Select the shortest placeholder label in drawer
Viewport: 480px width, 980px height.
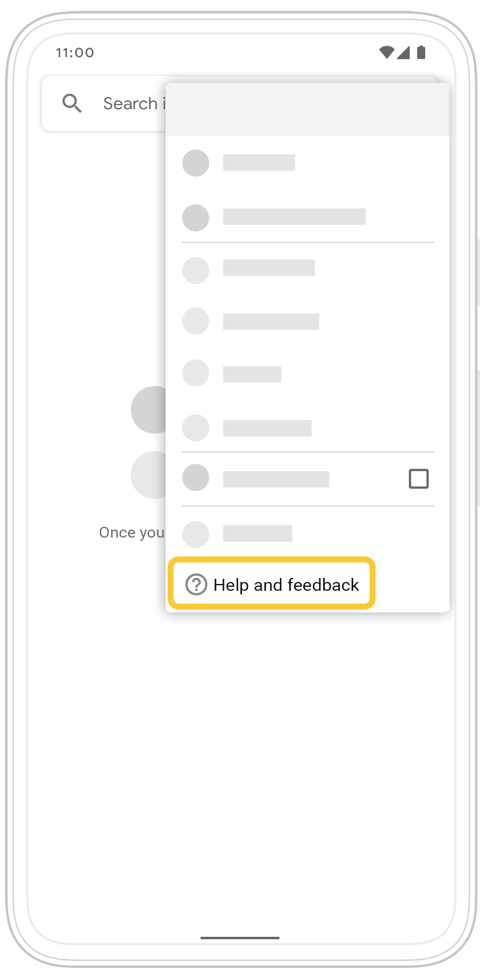[x=252, y=374]
